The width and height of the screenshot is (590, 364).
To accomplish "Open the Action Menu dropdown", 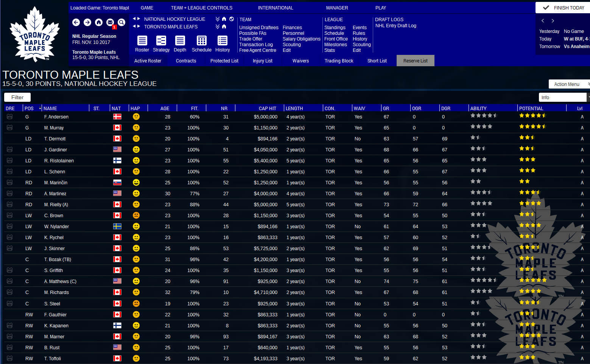I will coord(569,84).
